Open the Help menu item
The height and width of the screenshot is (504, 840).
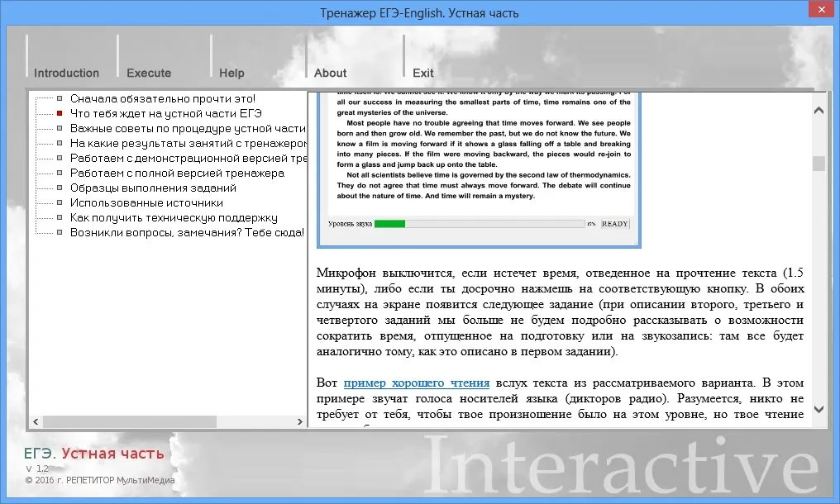click(231, 73)
